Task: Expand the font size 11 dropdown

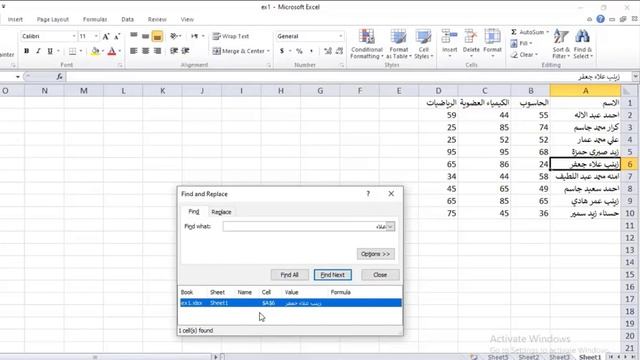Action: (96, 36)
